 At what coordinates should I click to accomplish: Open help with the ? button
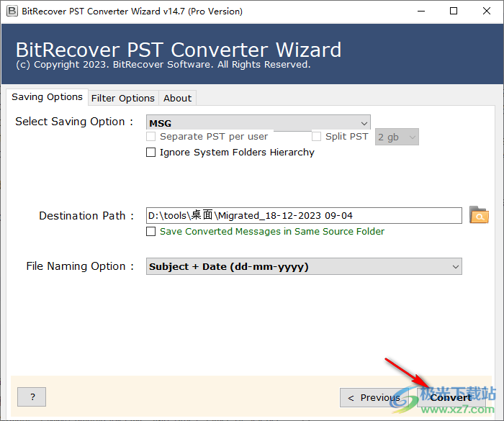[32, 397]
